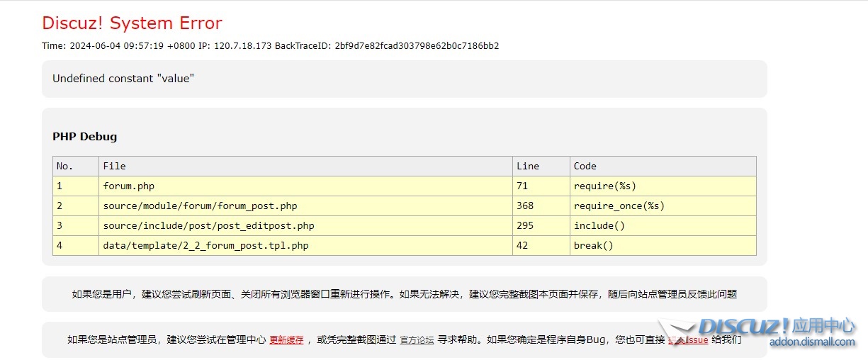Select the forum.php file cell

(128, 186)
